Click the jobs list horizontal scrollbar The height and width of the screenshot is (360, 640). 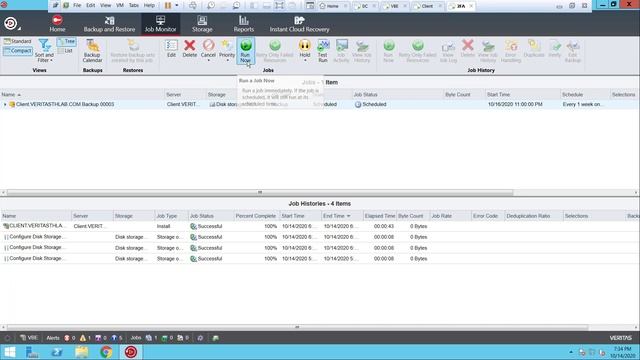(260, 192)
